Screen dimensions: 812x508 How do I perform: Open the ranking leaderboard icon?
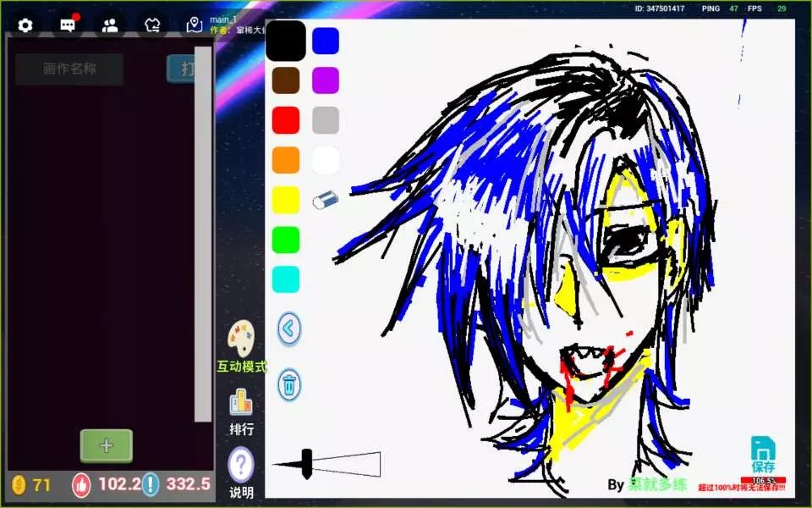(241, 403)
